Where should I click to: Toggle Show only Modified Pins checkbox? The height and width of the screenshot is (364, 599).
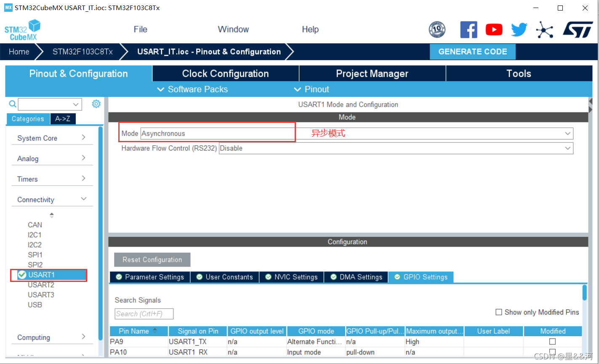tap(499, 312)
